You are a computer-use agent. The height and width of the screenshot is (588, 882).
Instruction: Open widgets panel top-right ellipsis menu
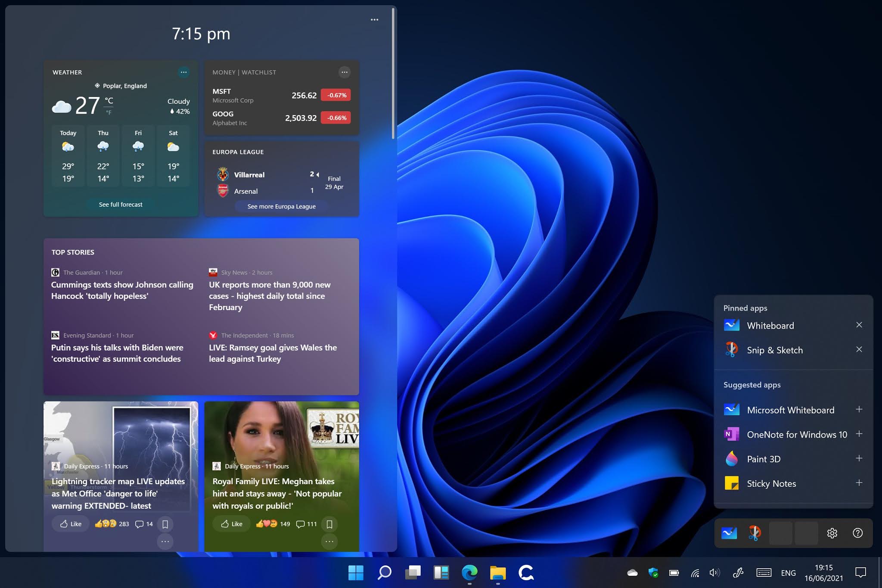(x=374, y=20)
